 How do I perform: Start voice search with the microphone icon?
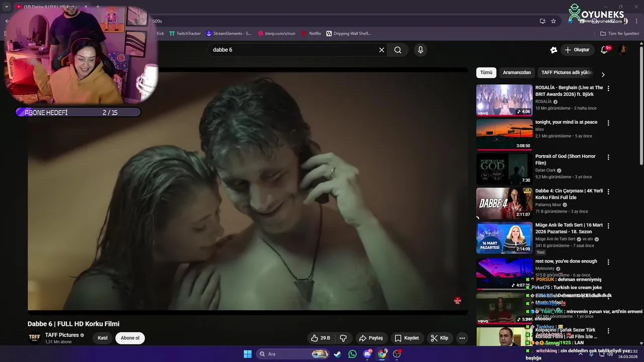(421, 50)
